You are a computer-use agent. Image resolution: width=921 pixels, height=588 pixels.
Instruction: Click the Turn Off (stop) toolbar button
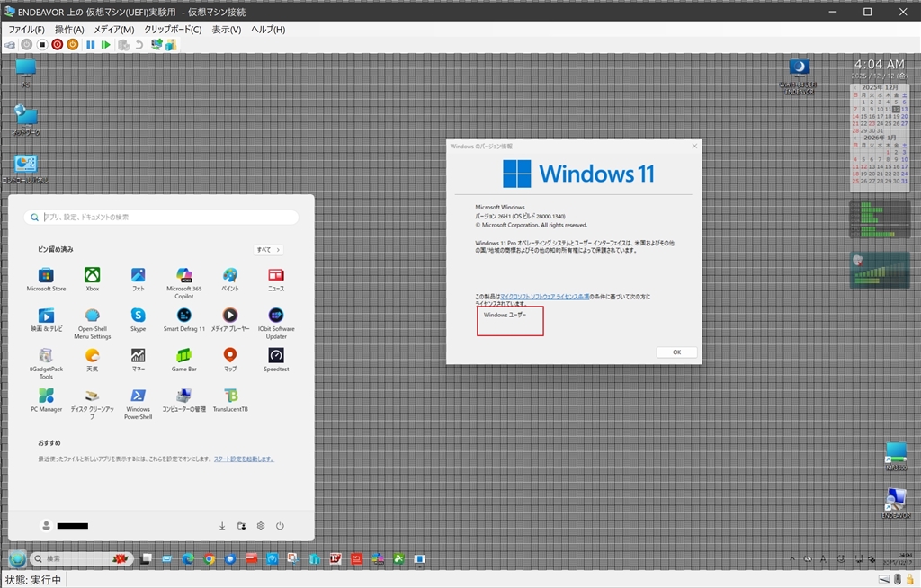pyautogui.click(x=42, y=45)
